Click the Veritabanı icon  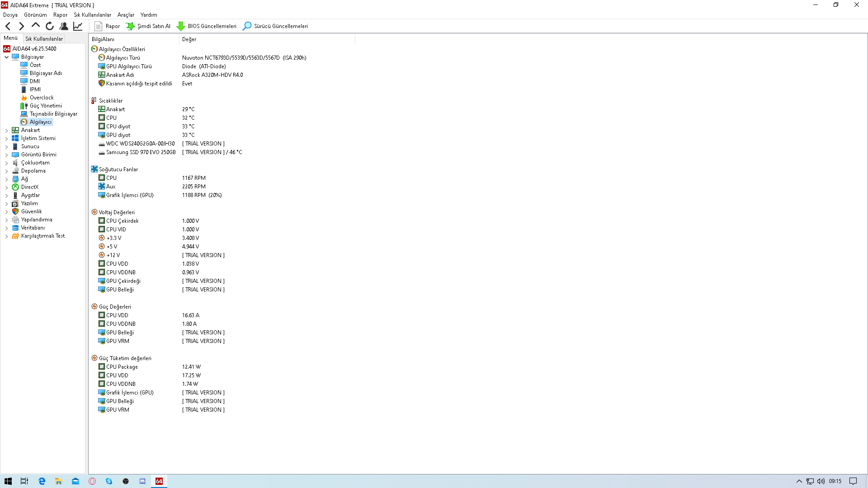pos(15,228)
